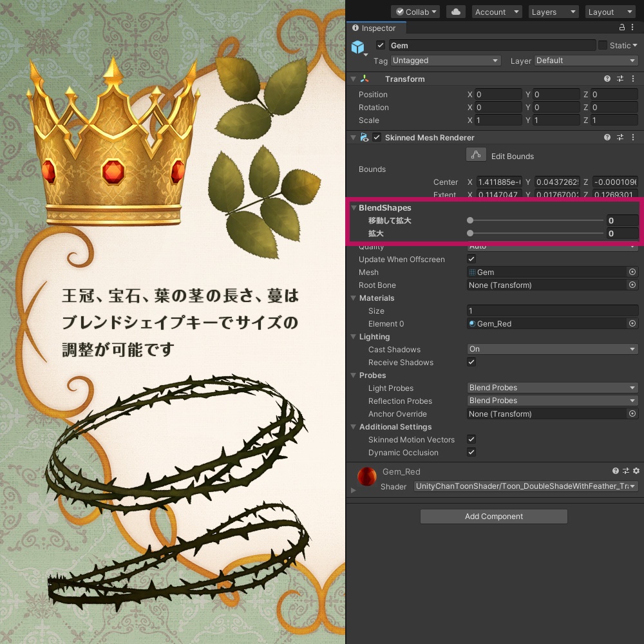This screenshot has height=644, width=644.
Task: Click the 拡大 blend shape slider
Action: point(536,233)
